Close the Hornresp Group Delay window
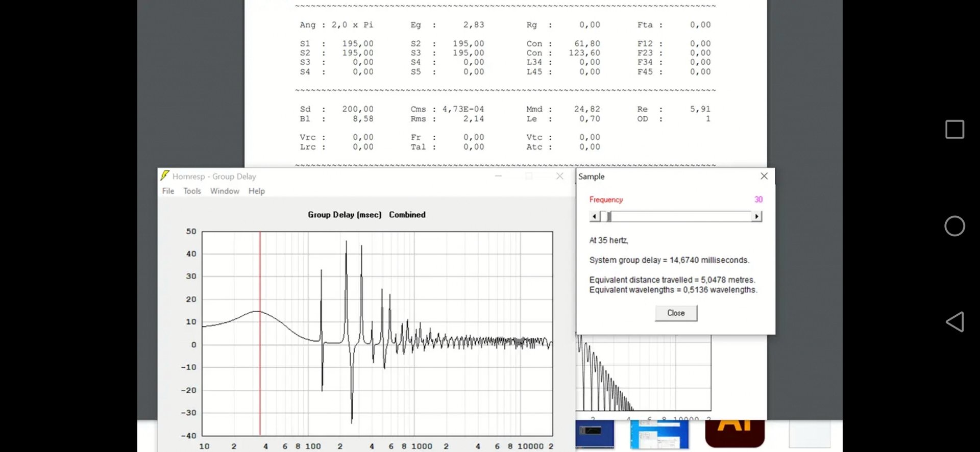Screen dimensions: 980x452 (x=559, y=176)
